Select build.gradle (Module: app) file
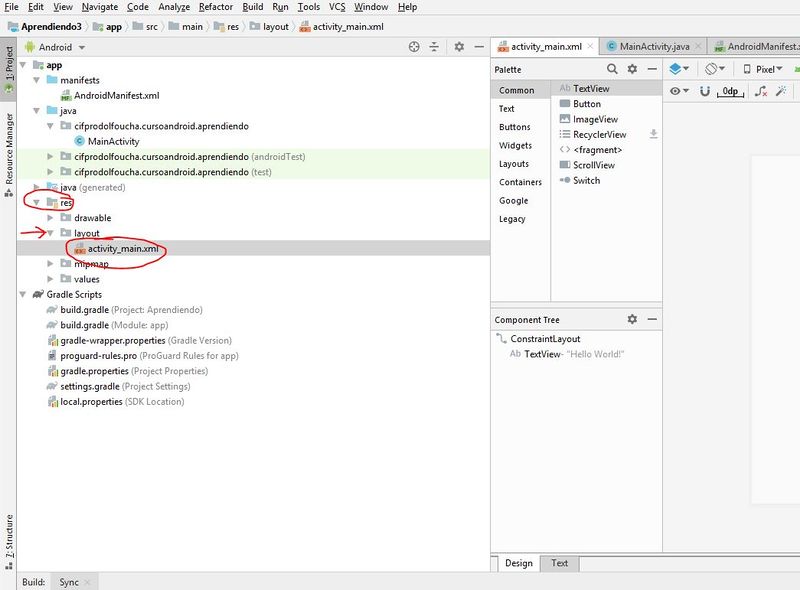The width and height of the screenshot is (800, 590). tap(114, 325)
